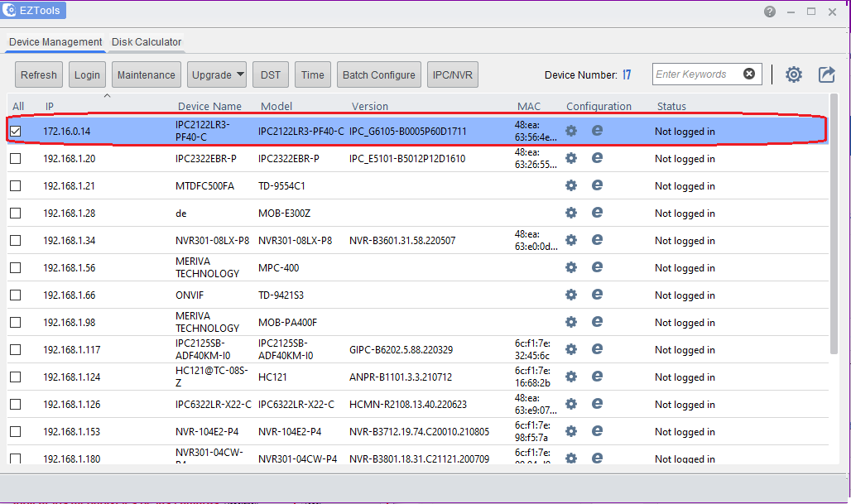Screen dimensions: 851x504
Task: Click the help question mark icon
Action: point(769,12)
